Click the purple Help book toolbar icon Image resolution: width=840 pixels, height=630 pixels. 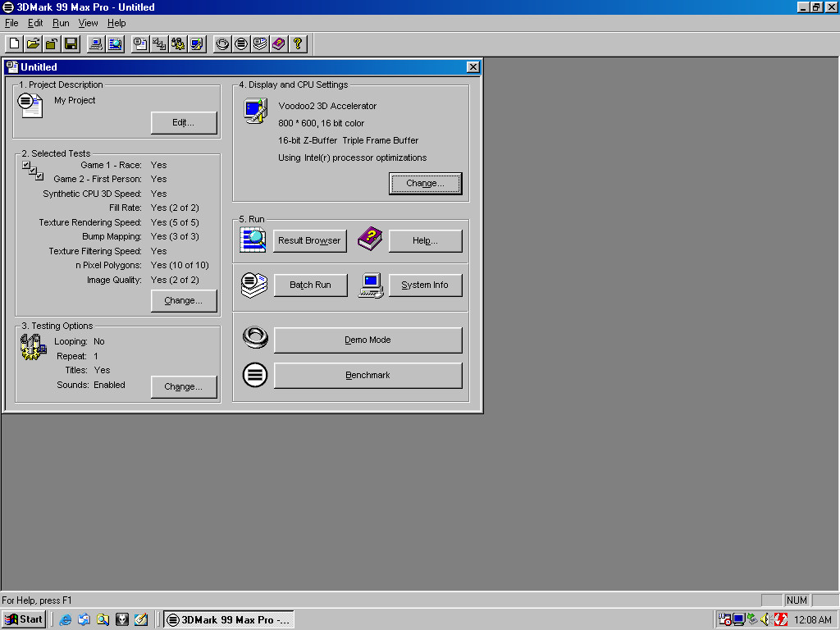(279, 43)
